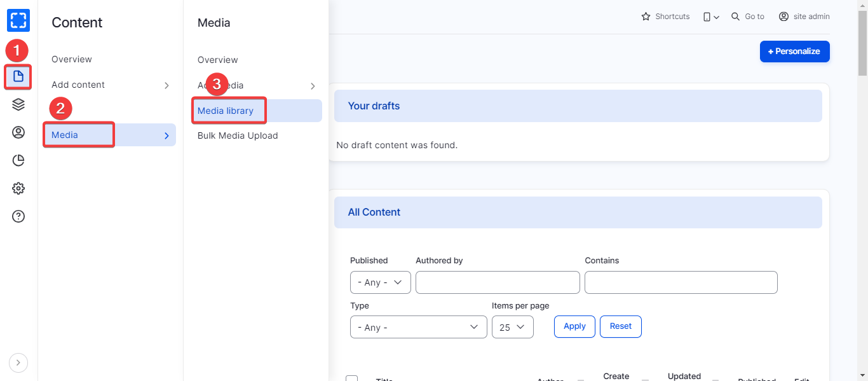Open the pie chart sidebar icon
This screenshot has width=868, height=381.
(18, 160)
